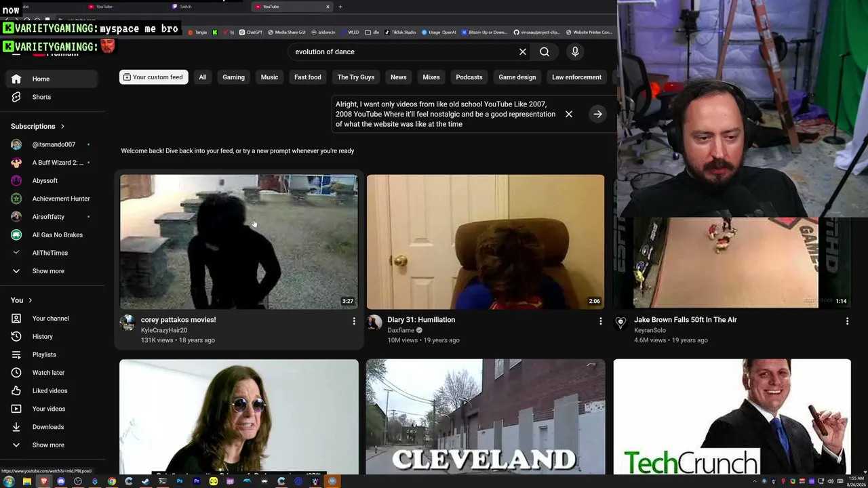
Task: Open the All Gas No Brakes subscription
Action: tap(53, 235)
